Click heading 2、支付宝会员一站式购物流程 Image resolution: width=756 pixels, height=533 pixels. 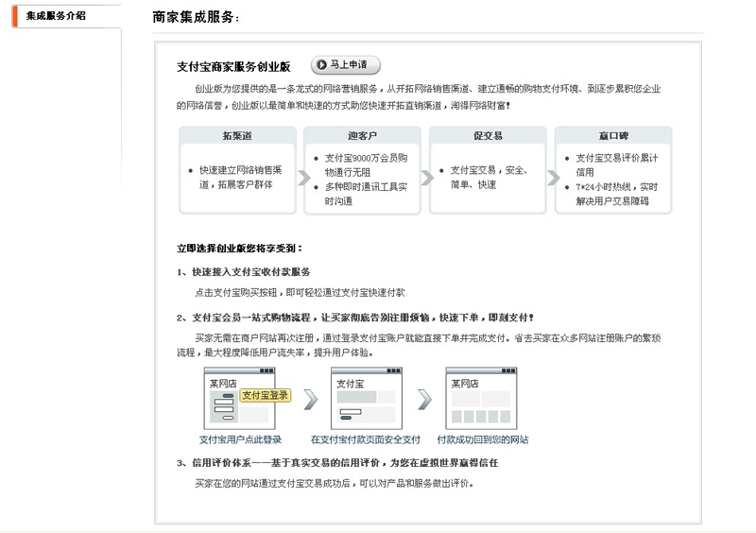pos(355,318)
